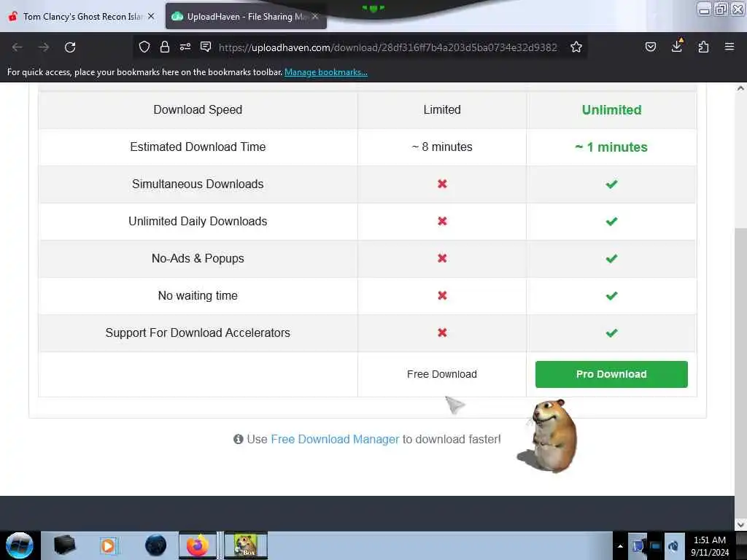Open the Free Download Manager link
This screenshot has height=560, width=747.
335,439
